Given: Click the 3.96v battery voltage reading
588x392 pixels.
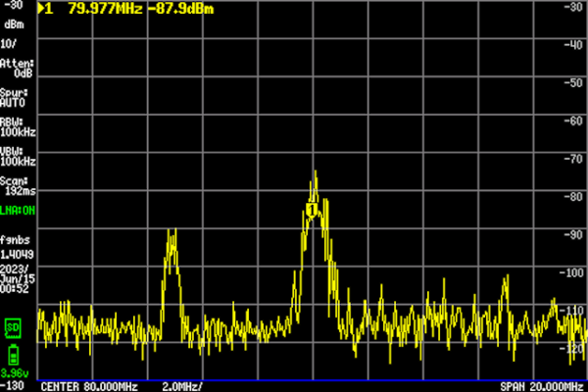Looking at the screenshot, I should [15, 372].
